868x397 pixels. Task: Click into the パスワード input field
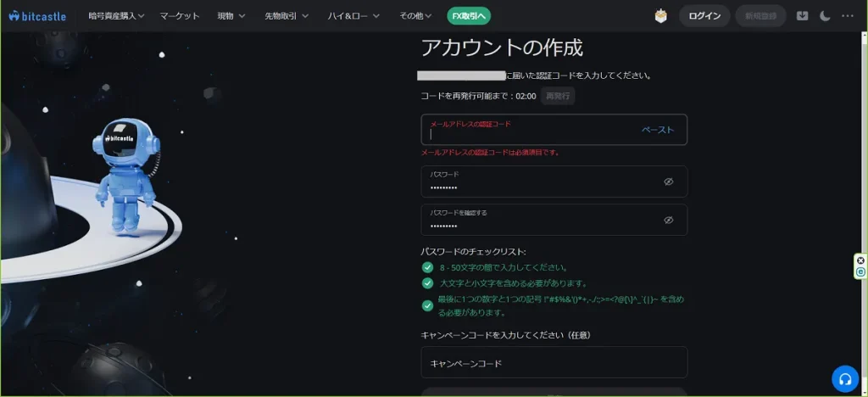click(x=554, y=182)
